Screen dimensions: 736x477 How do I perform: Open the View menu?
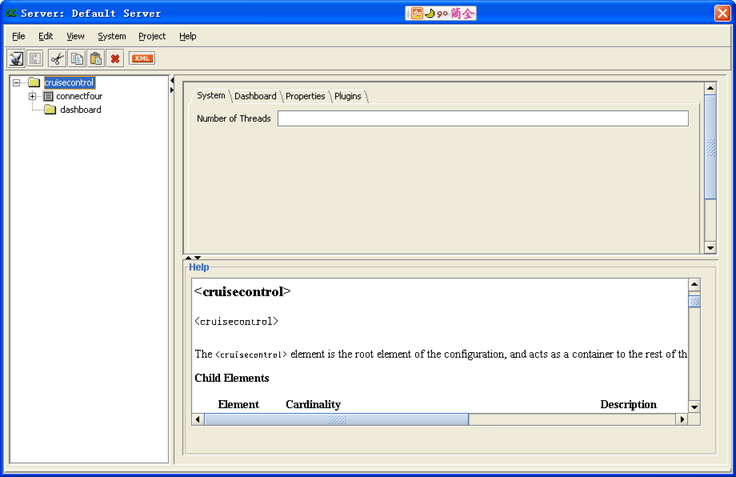click(x=75, y=36)
